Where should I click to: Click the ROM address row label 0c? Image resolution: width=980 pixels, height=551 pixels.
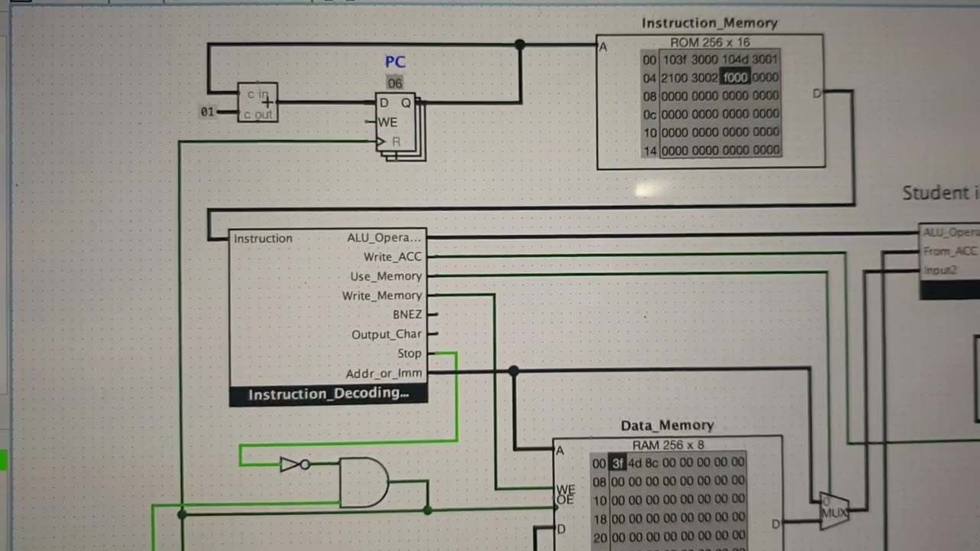point(650,115)
